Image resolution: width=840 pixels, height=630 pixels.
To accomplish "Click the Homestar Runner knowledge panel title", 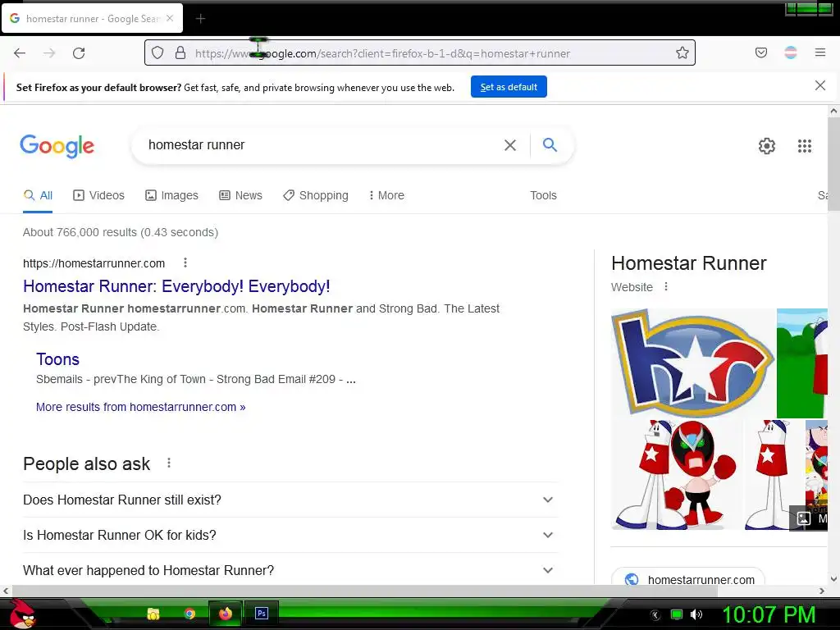I will [x=689, y=263].
